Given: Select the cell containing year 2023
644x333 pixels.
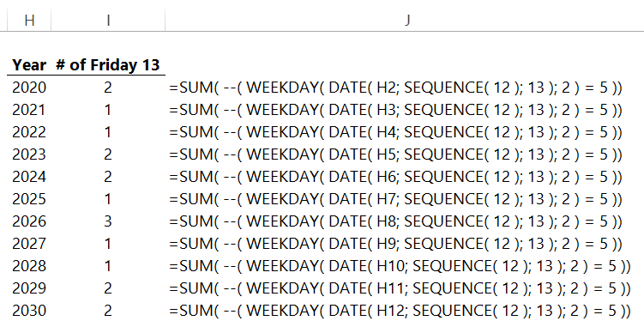Looking at the screenshot, I should (29, 154).
